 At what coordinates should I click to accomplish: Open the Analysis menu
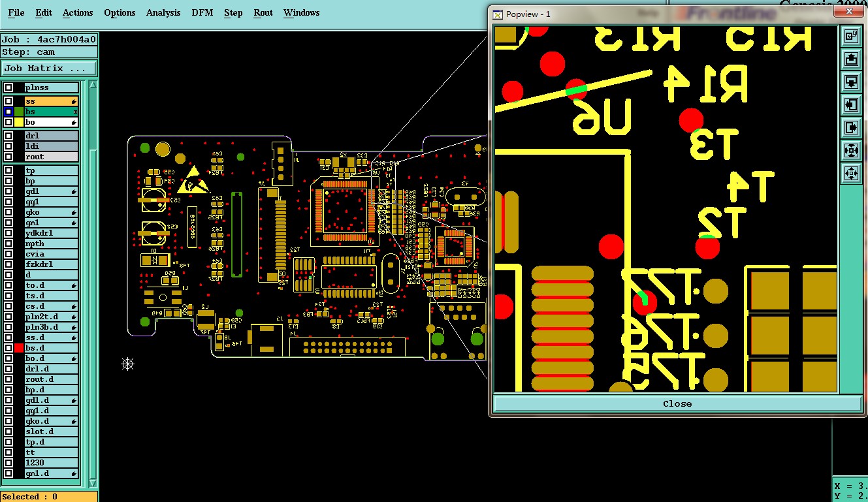(x=163, y=13)
